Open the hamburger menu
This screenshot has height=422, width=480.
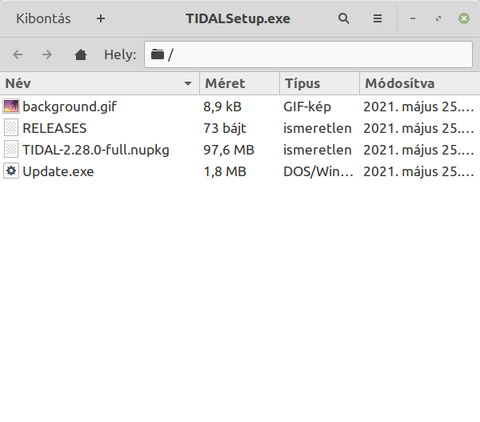(377, 18)
